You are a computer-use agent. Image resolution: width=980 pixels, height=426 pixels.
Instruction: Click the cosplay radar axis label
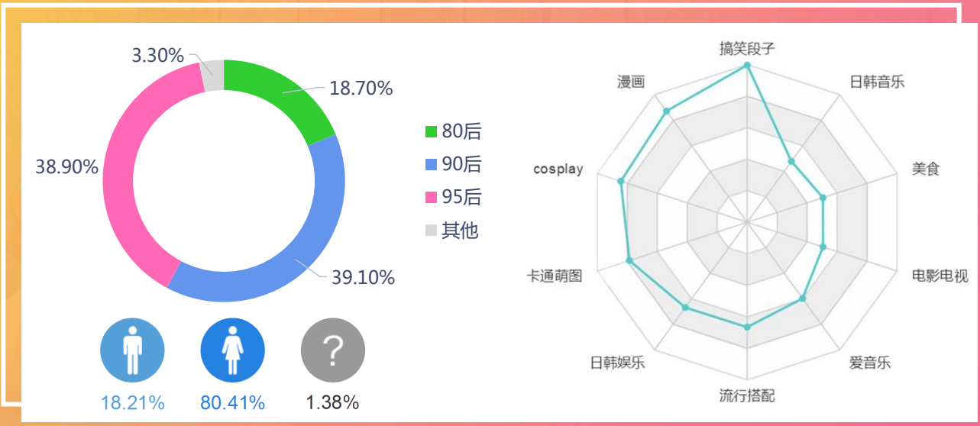558,169
